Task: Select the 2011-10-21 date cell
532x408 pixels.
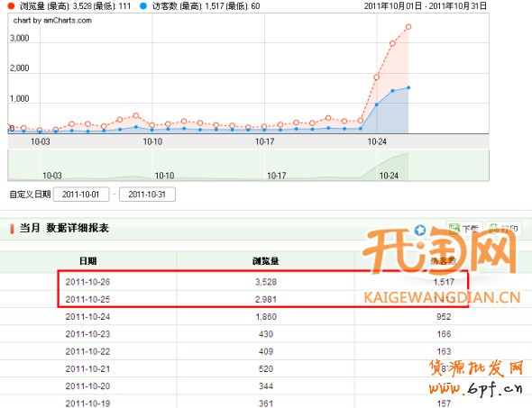Action: coord(87,369)
